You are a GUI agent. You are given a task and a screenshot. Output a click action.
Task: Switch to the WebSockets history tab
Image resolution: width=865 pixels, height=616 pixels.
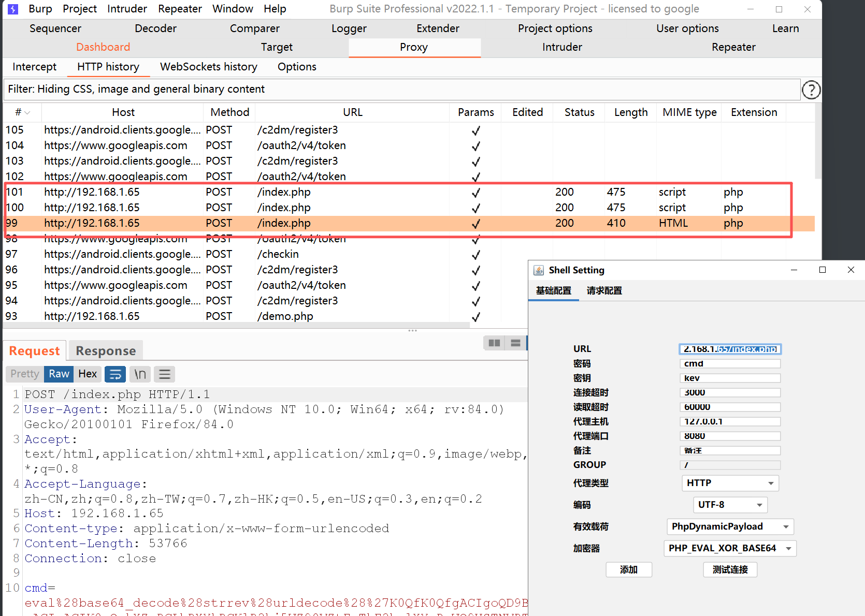208,67
